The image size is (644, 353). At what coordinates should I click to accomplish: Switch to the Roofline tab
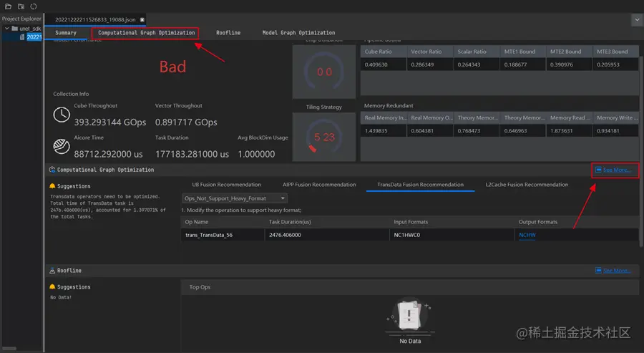tap(228, 33)
